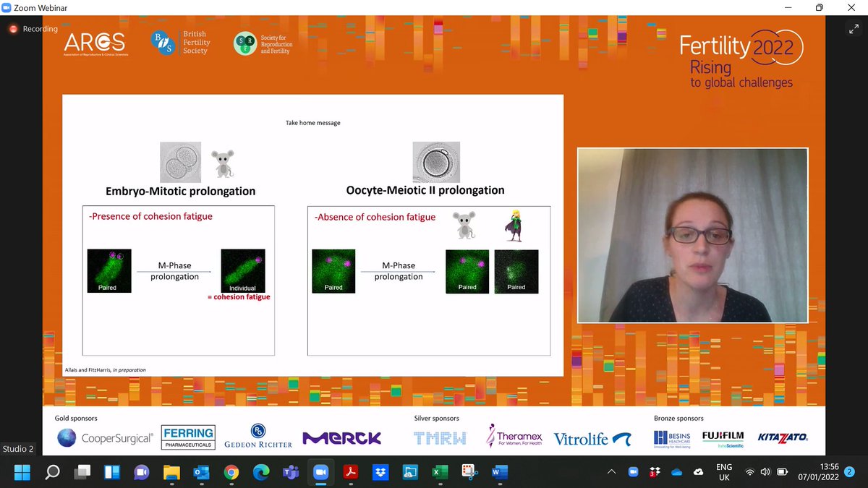The height and width of the screenshot is (488, 868).
Task: Pause the webinar recording indicator
Action: (12, 29)
